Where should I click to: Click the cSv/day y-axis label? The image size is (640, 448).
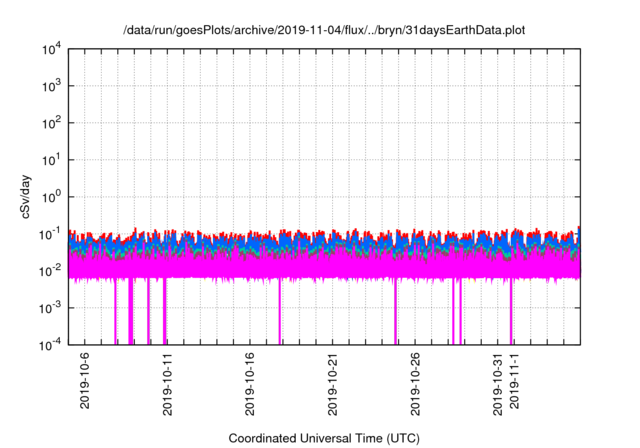26,197
